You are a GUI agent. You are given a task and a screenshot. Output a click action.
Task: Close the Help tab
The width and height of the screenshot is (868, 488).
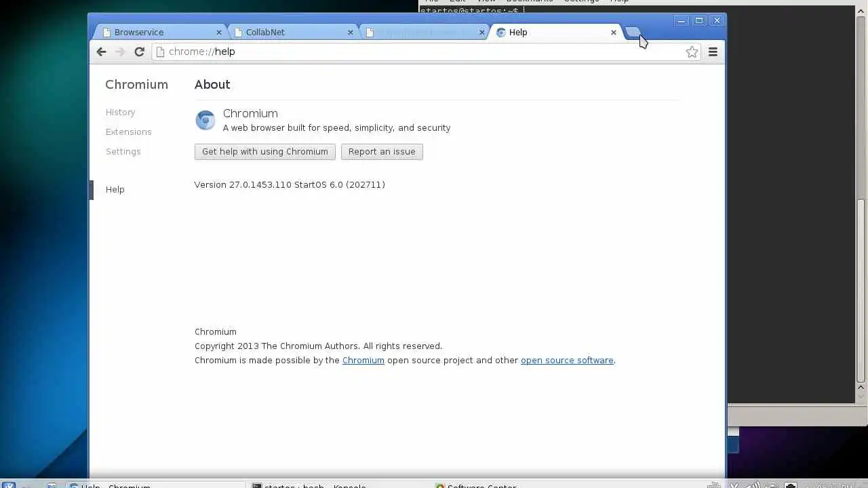(614, 32)
